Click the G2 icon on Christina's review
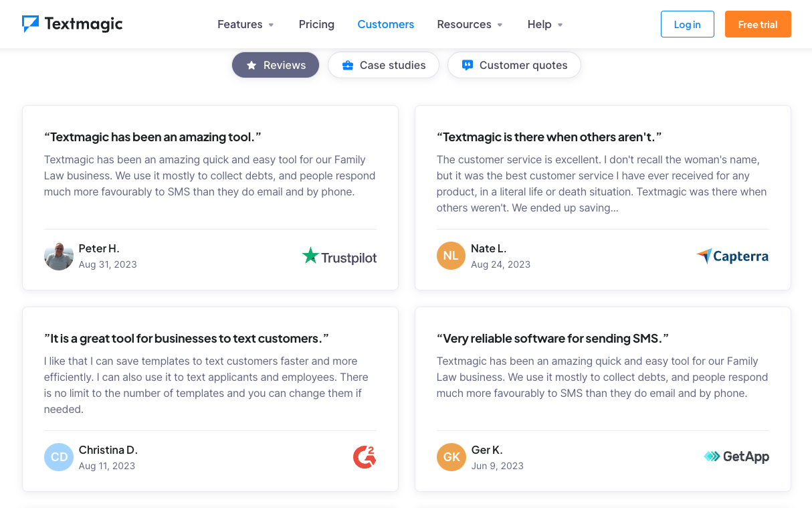The image size is (812, 508). point(364,456)
